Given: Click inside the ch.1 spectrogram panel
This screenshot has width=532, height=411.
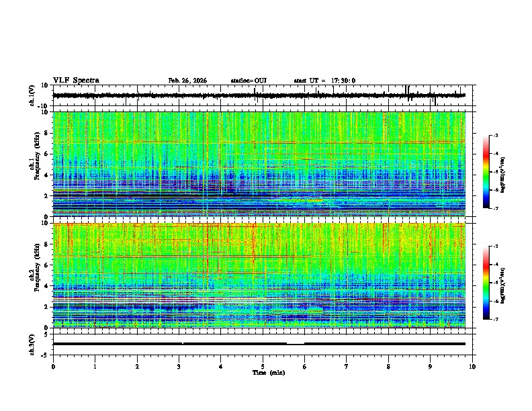Looking at the screenshot, I should [x=259, y=164].
